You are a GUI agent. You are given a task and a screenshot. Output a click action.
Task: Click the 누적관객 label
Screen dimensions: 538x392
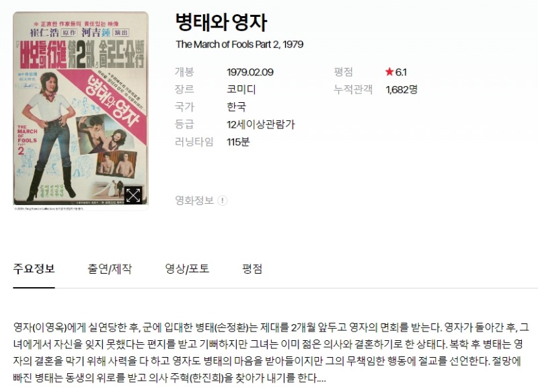tap(353, 89)
